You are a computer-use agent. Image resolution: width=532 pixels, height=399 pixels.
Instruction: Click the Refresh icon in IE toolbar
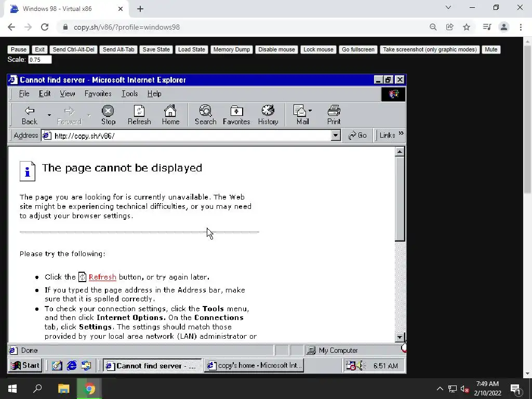(139, 115)
